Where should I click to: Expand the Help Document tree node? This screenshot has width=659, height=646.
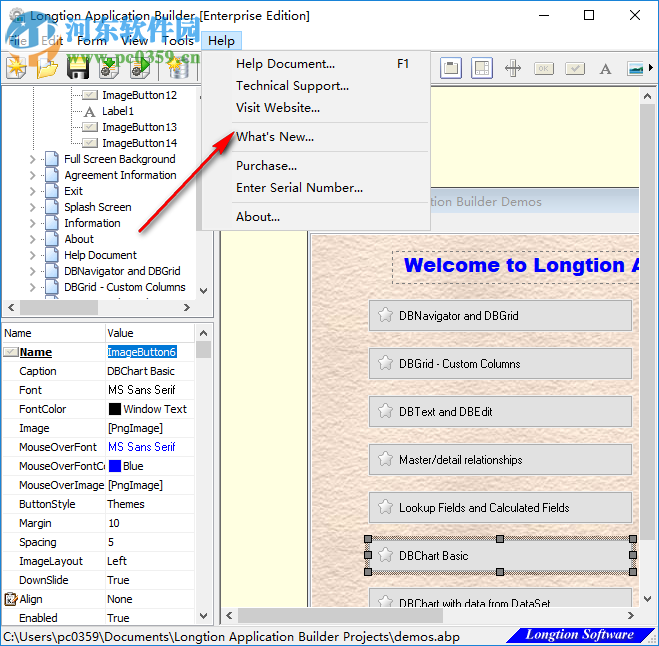pyautogui.click(x=33, y=255)
